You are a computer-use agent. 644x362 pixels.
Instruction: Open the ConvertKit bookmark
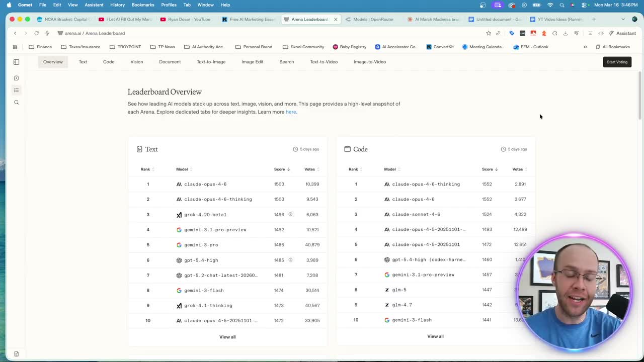(x=440, y=47)
